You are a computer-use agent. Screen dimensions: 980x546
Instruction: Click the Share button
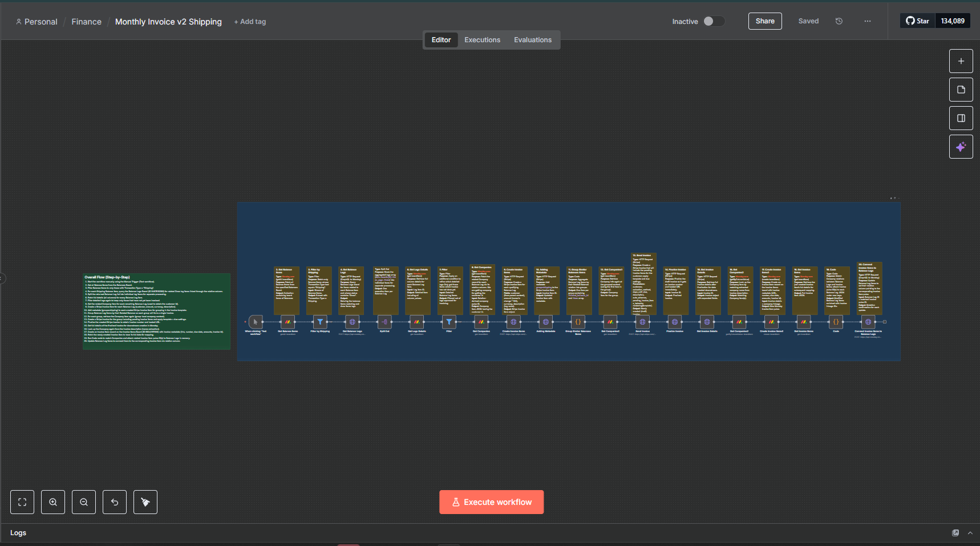pos(764,21)
